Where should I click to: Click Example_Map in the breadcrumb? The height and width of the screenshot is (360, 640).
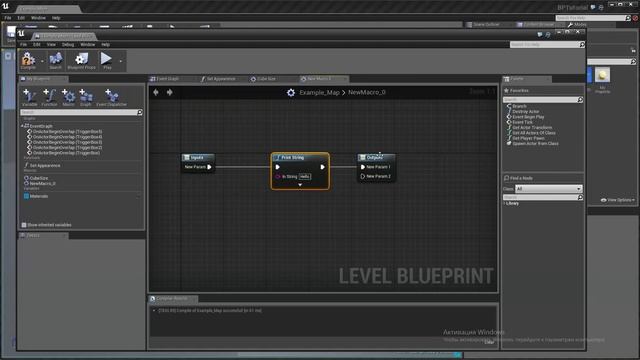319,93
